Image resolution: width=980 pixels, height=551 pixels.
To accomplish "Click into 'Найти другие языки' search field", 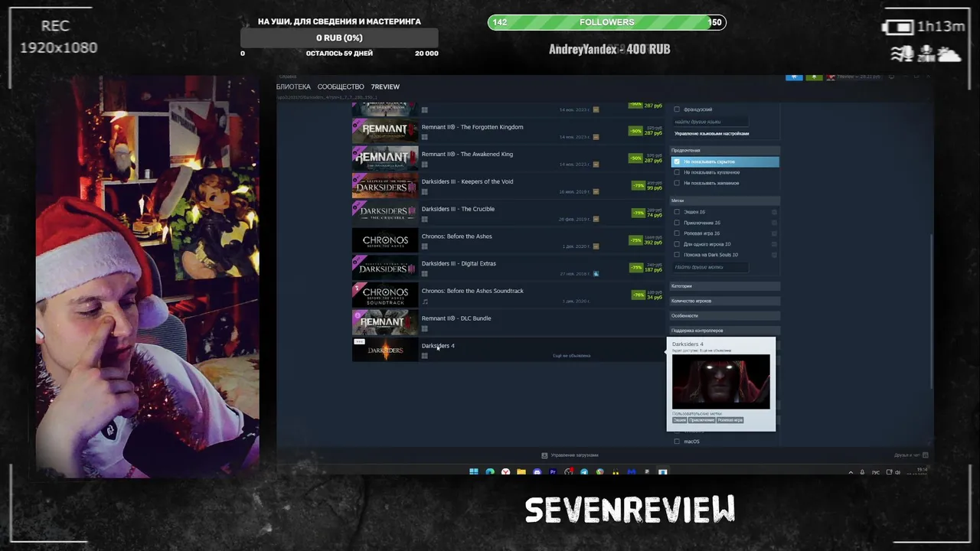I will tap(710, 122).
